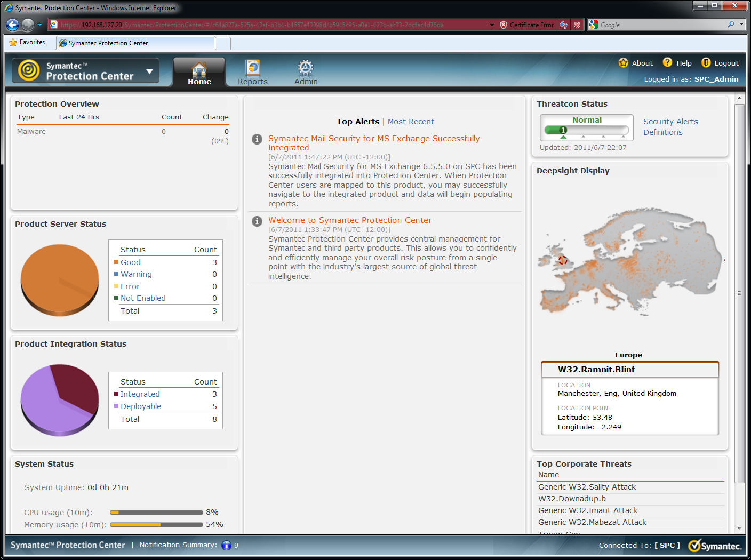Open the Home tab icon
Viewport: 751px width, 560px height.
click(x=199, y=69)
